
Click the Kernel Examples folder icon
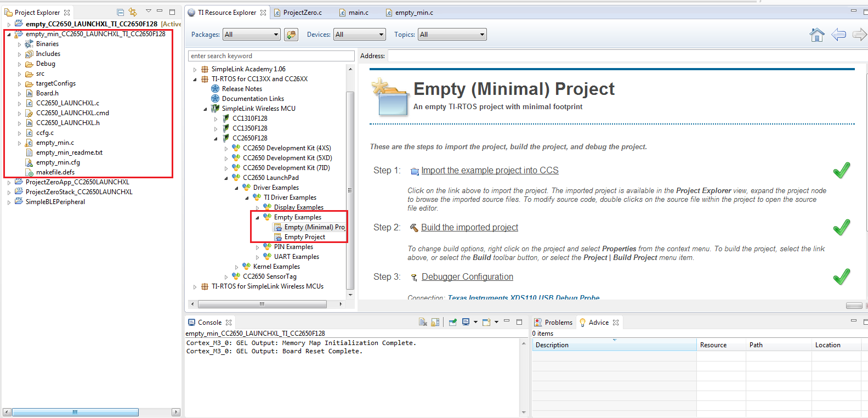point(246,266)
